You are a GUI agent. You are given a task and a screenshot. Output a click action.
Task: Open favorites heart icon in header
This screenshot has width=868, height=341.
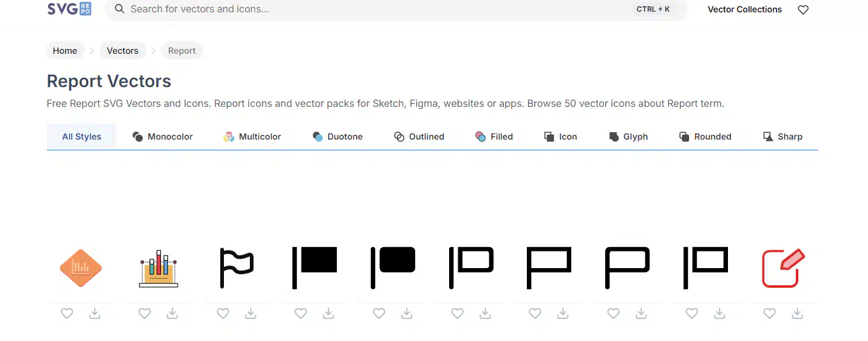tap(803, 10)
